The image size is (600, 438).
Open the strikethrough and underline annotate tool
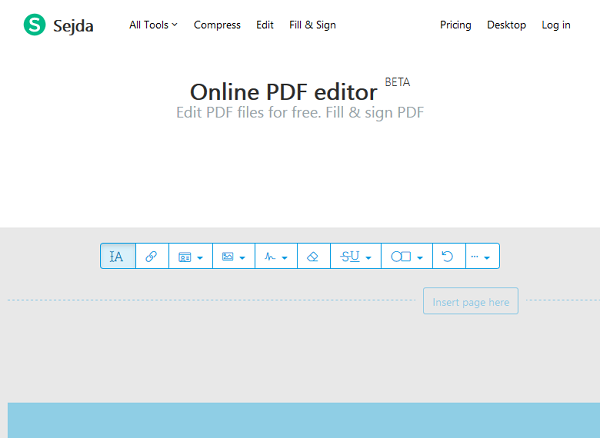(355, 257)
